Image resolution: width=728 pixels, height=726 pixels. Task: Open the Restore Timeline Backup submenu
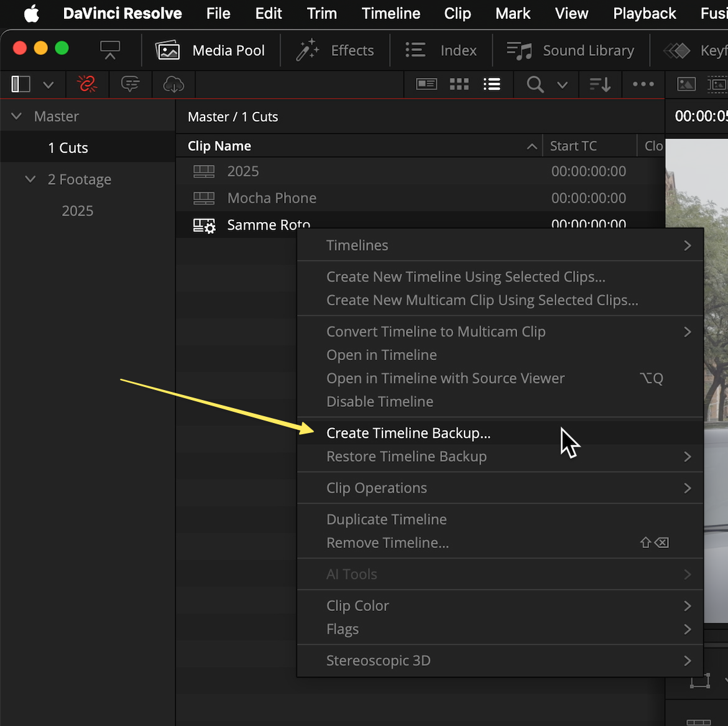click(x=500, y=456)
